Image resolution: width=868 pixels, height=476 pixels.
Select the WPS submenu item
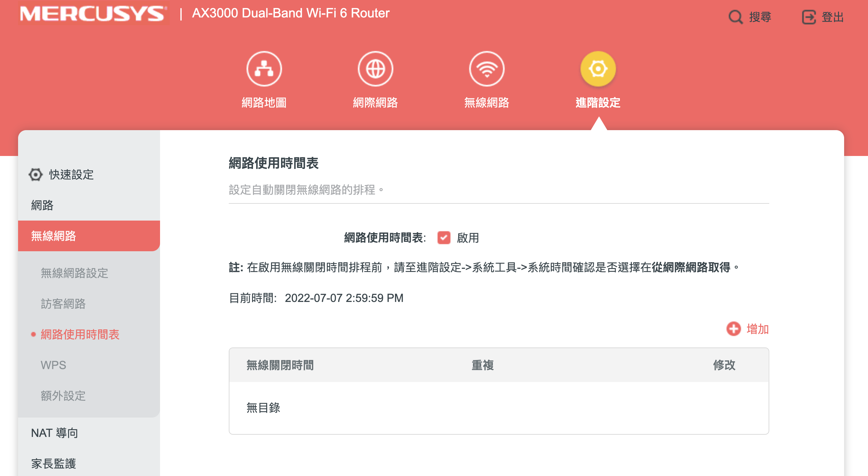click(53, 365)
